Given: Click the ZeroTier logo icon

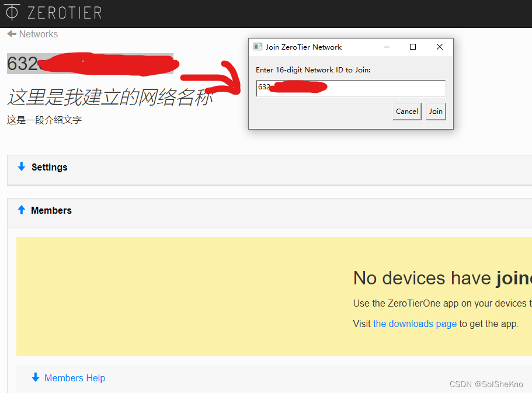Looking at the screenshot, I should 12,12.
